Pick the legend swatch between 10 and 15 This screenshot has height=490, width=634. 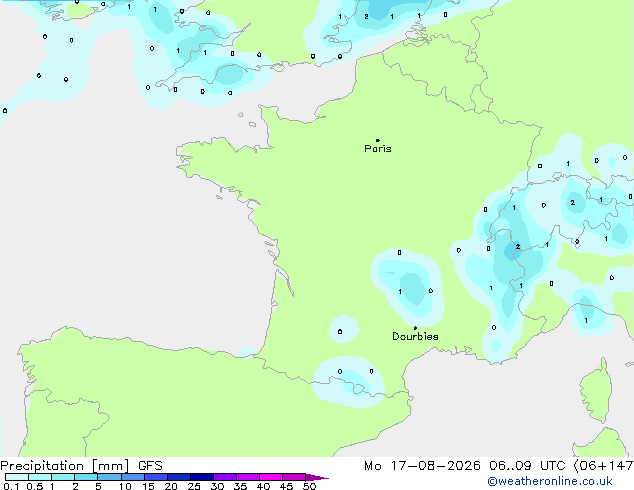133,477
